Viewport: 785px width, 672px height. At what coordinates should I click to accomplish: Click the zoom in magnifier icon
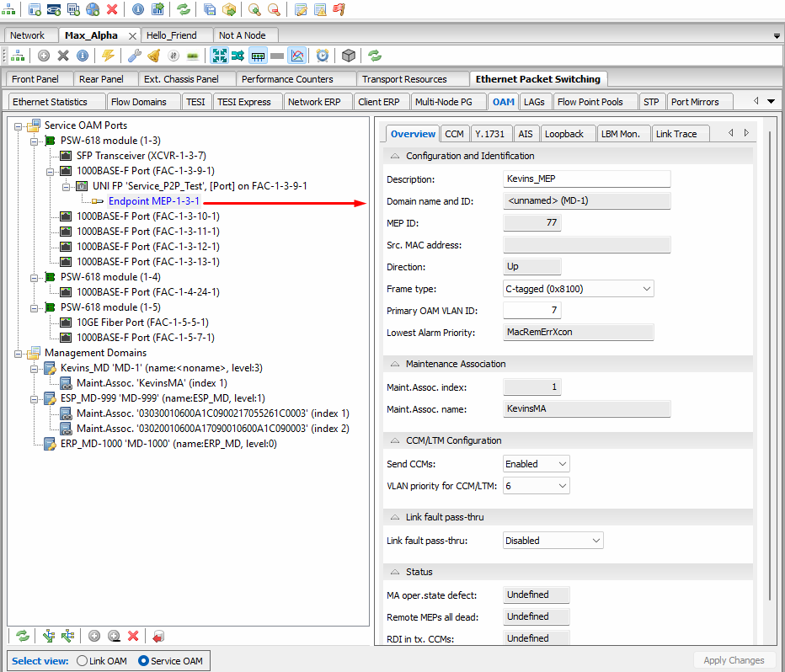click(254, 9)
